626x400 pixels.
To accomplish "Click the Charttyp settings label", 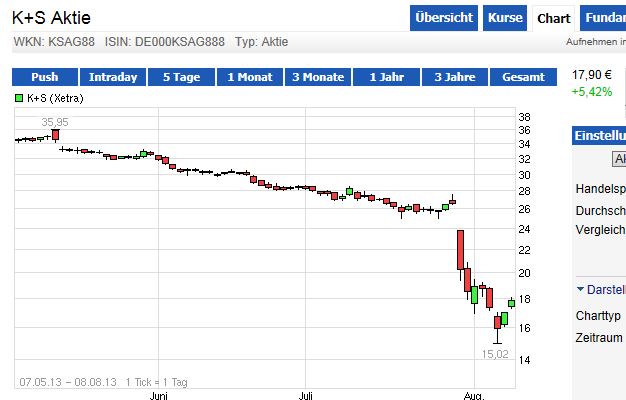I will click(598, 316).
